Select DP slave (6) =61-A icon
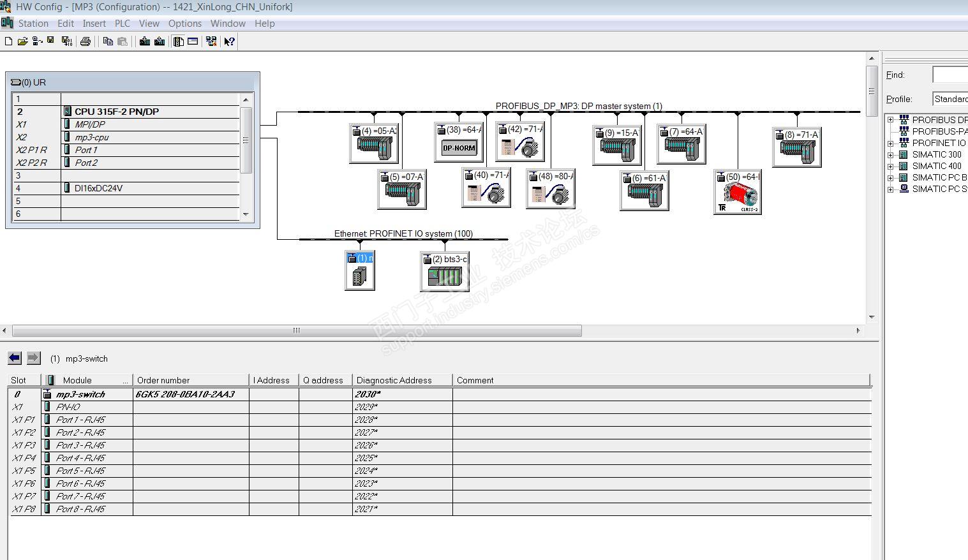Screen dimensions: 968x560 point(644,191)
